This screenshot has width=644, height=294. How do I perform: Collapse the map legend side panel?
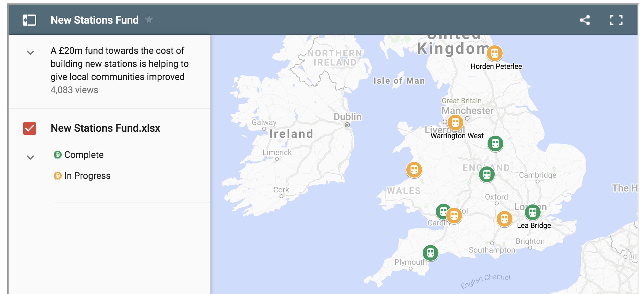coord(29,20)
